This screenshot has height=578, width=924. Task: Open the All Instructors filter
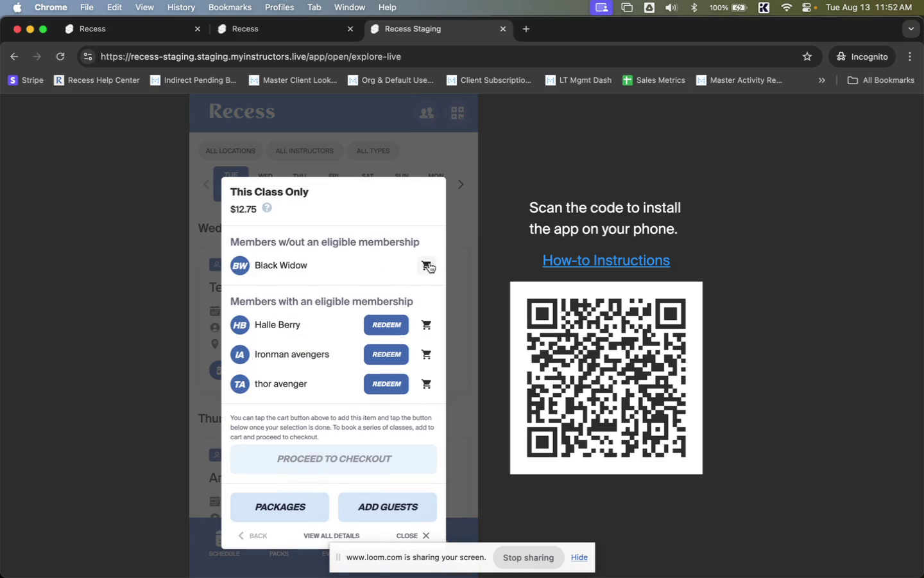click(305, 151)
